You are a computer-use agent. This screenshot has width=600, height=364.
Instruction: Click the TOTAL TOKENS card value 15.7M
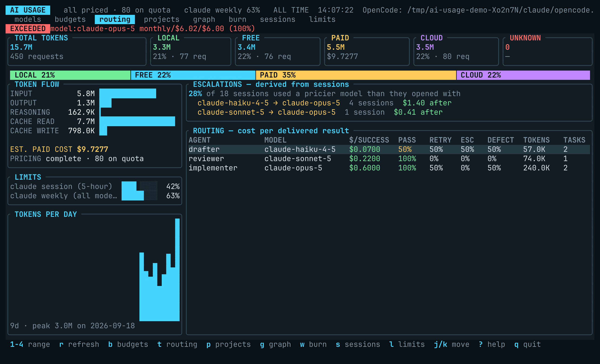coord(21,47)
